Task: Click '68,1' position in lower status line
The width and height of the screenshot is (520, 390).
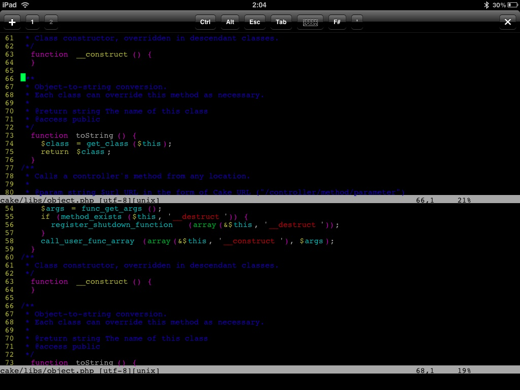Action: click(425, 370)
